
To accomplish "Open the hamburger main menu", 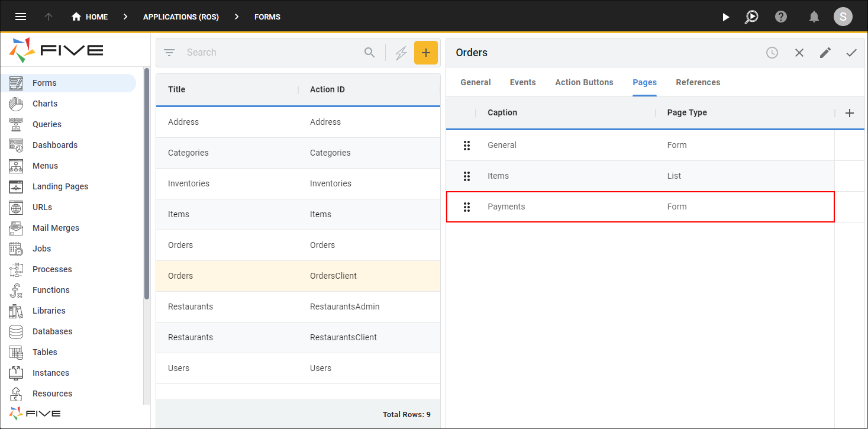I will 20,17.
